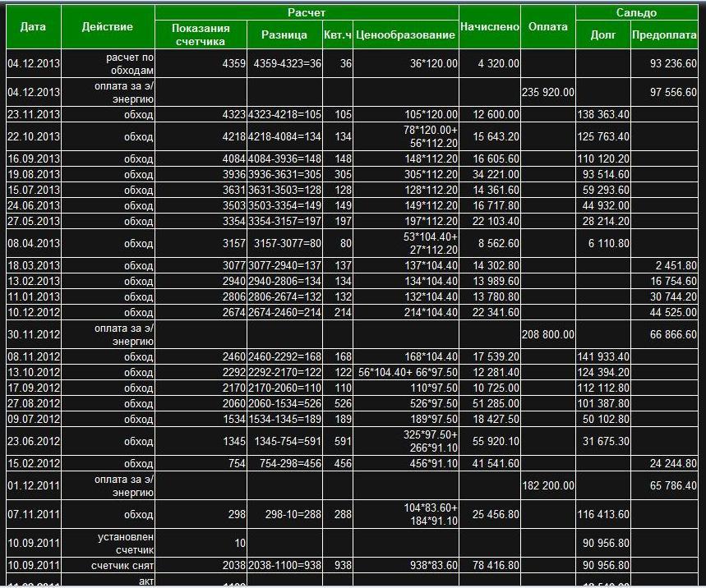Select the debt value 138 363.40
This screenshot has height=588, width=706.
click(x=603, y=115)
